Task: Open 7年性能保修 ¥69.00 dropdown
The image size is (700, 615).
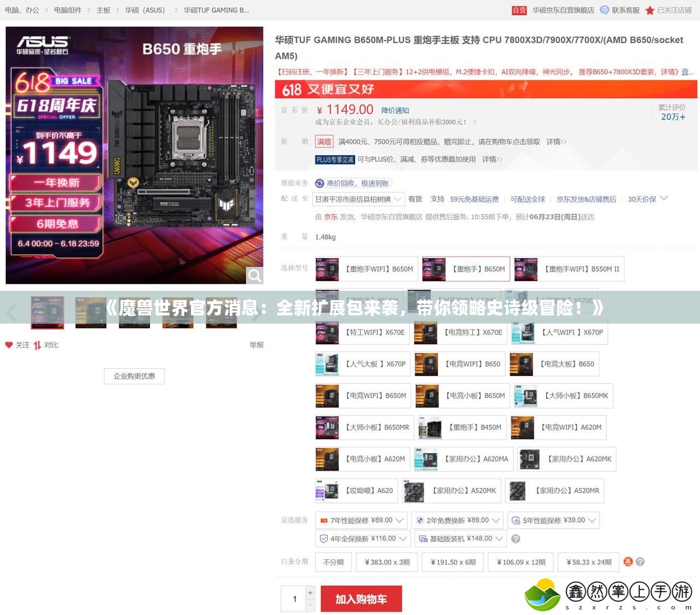Action: point(361,520)
